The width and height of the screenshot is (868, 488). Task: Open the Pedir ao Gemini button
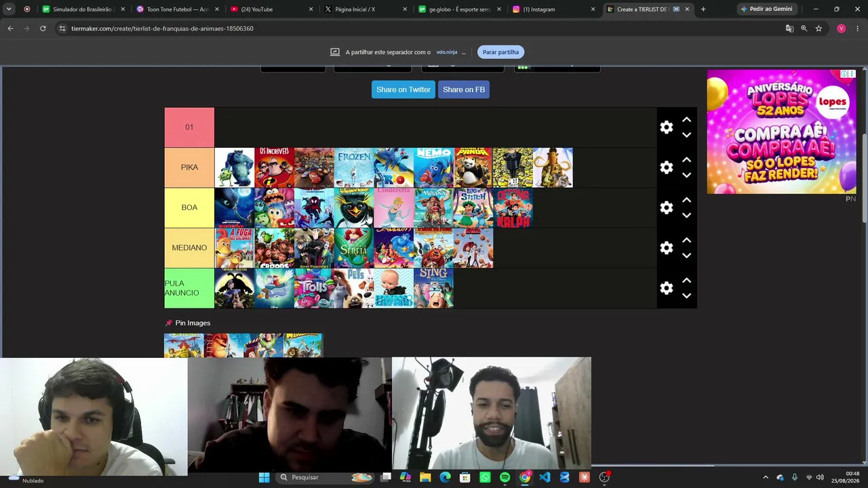766,9
